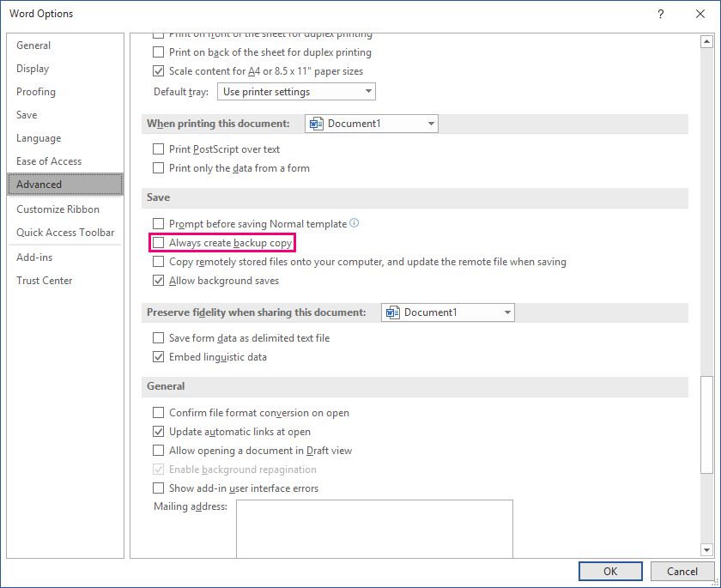The height and width of the screenshot is (588, 721).
Task: Click the scrollbar up arrow
Action: point(706,42)
